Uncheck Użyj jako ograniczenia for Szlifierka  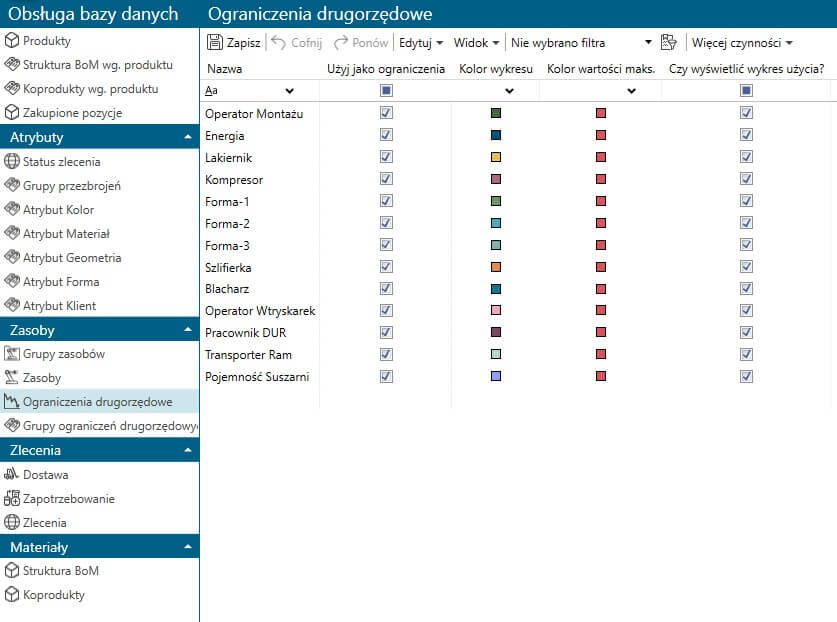(x=386, y=266)
